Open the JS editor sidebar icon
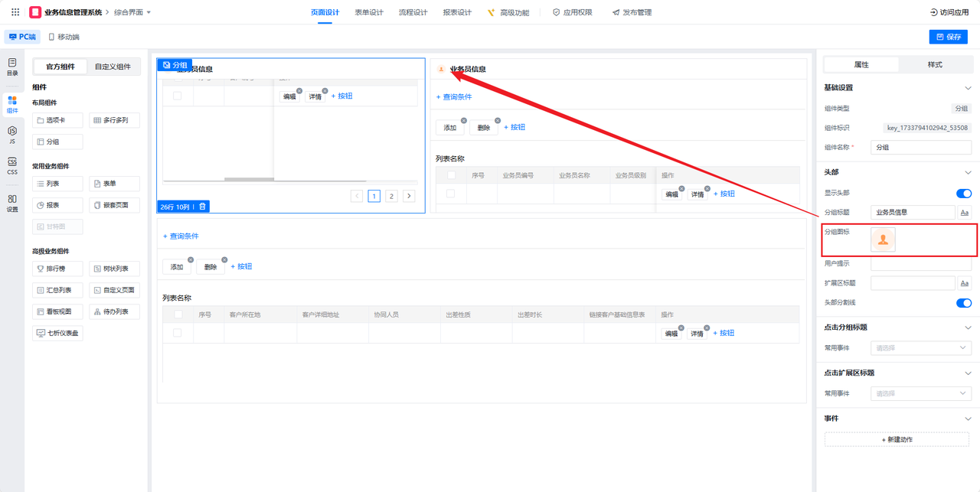Screen dimensions: 980x492 12,135
